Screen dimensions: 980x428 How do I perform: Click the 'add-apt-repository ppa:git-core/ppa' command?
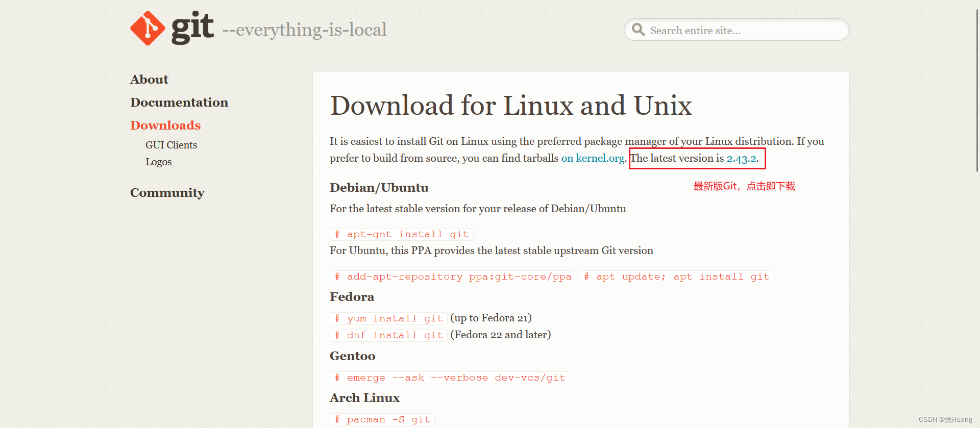pos(453,276)
